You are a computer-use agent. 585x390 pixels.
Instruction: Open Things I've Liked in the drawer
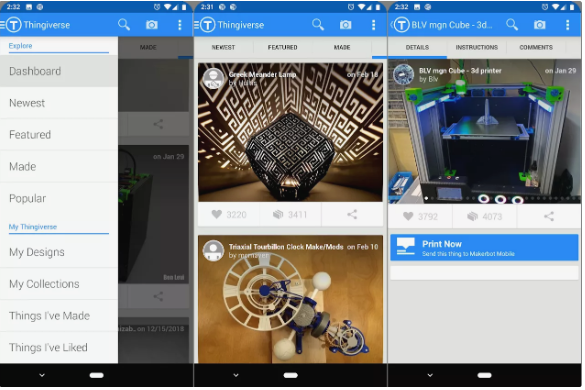tap(59, 347)
